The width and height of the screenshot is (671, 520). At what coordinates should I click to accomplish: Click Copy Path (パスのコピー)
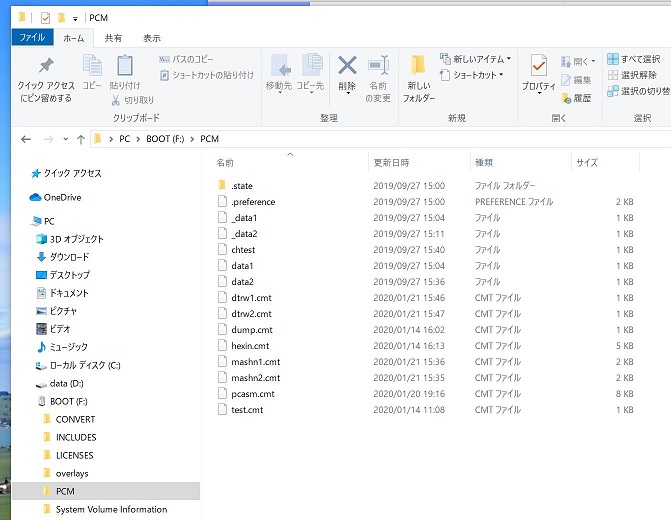[186, 59]
